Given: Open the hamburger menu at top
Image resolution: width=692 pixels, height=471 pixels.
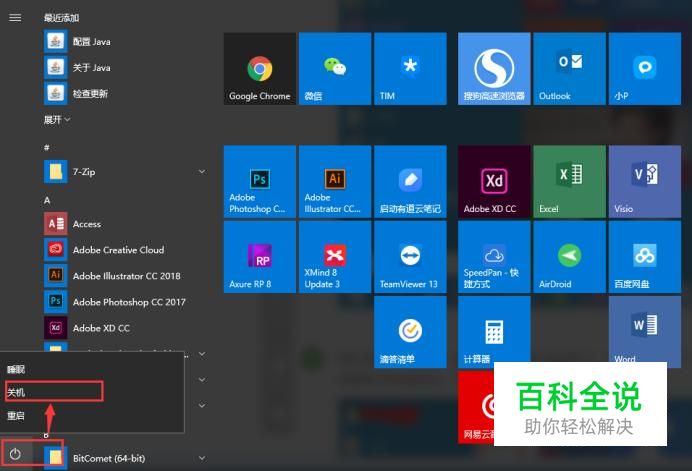Looking at the screenshot, I should pyautogui.click(x=15, y=18).
